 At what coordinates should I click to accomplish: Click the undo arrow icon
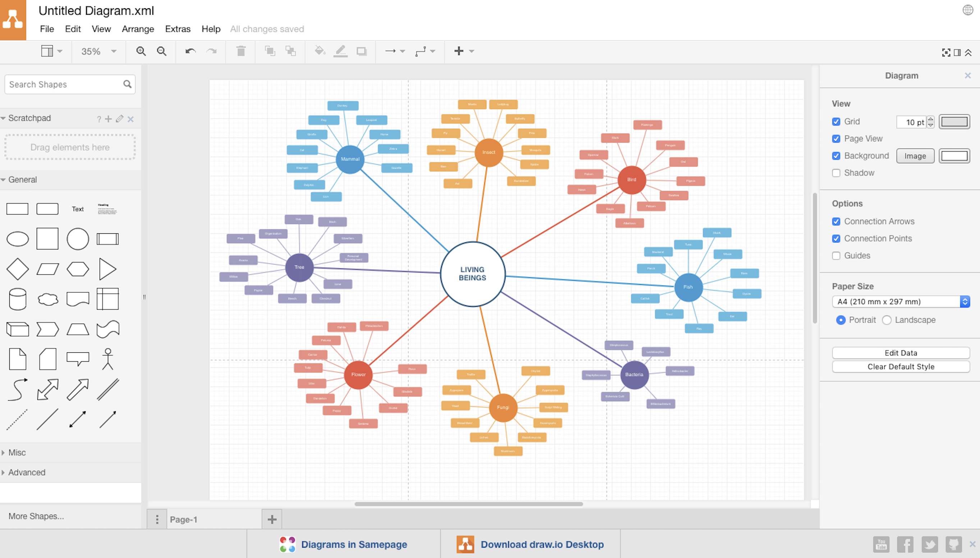191,51
